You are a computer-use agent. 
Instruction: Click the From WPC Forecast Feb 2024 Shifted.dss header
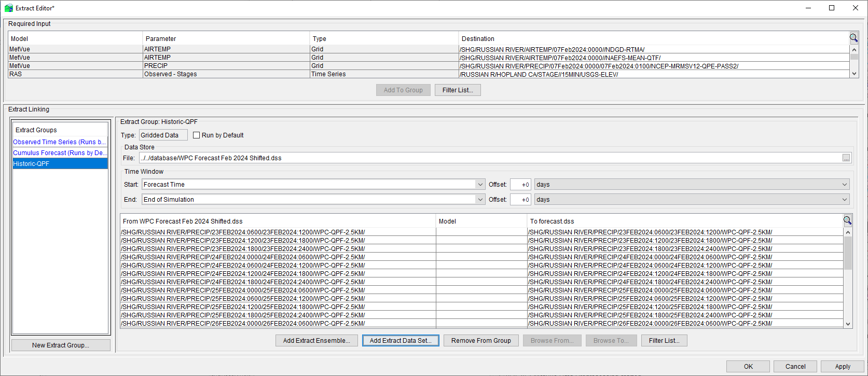pyautogui.click(x=278, y=221)
